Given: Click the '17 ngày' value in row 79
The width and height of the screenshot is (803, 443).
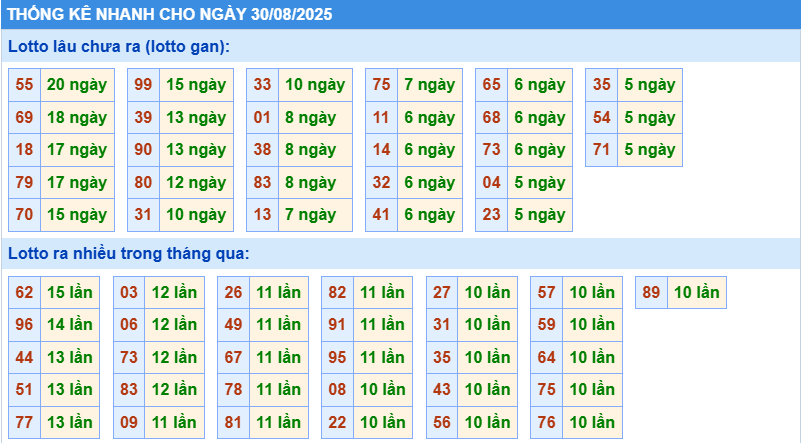Looking at the screenshot, I should 77,182.
